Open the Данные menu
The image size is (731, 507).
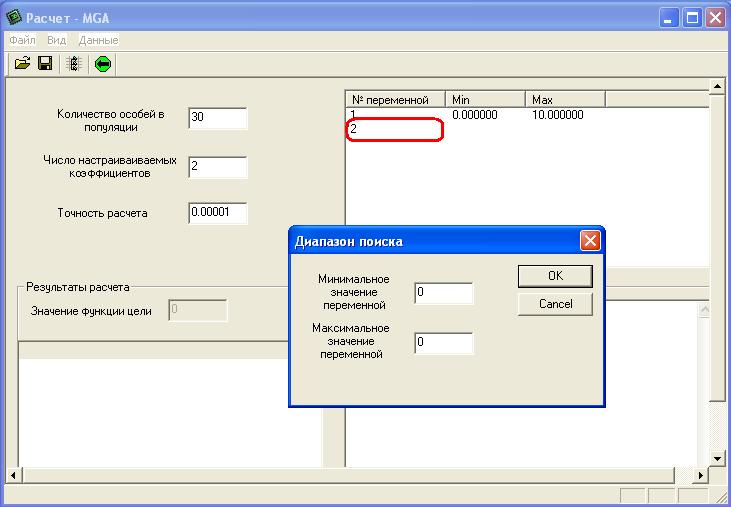(98, 40)
